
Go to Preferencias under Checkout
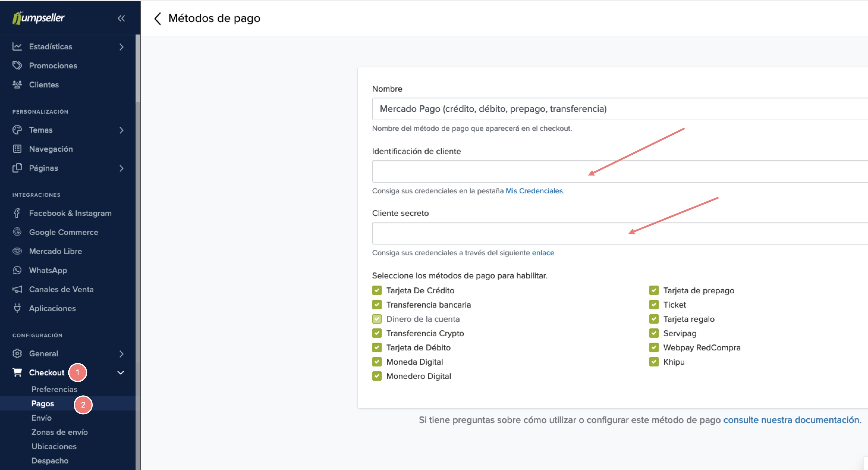(54, 389)
